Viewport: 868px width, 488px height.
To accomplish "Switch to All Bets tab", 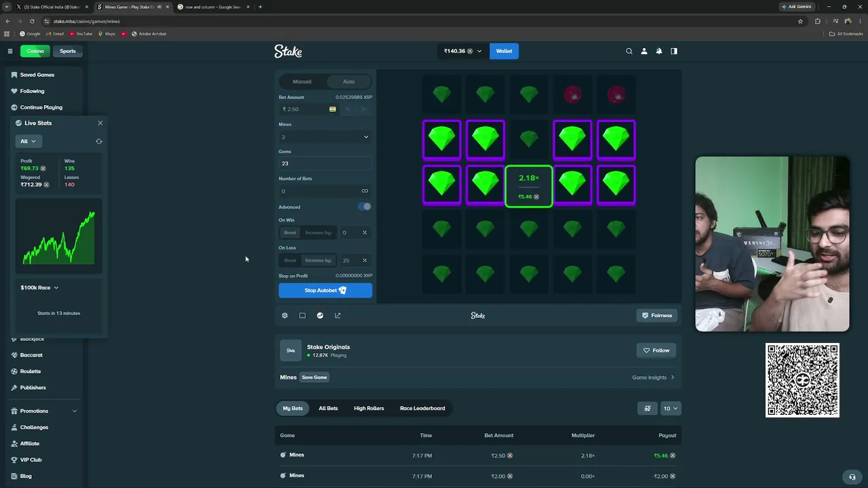I will 328,408.
